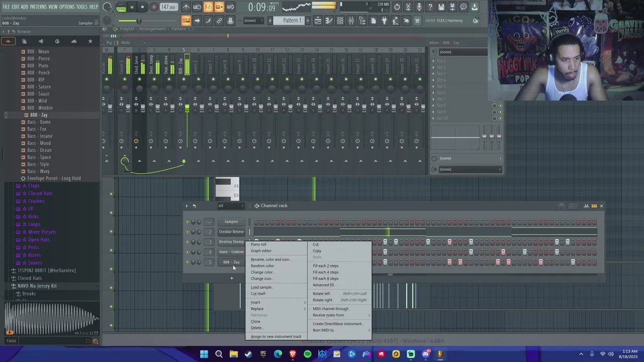Image resolution: width=644 pixels, height=362 pixels.
Task: Click the Windows Start button
Action: coord(204,354)
